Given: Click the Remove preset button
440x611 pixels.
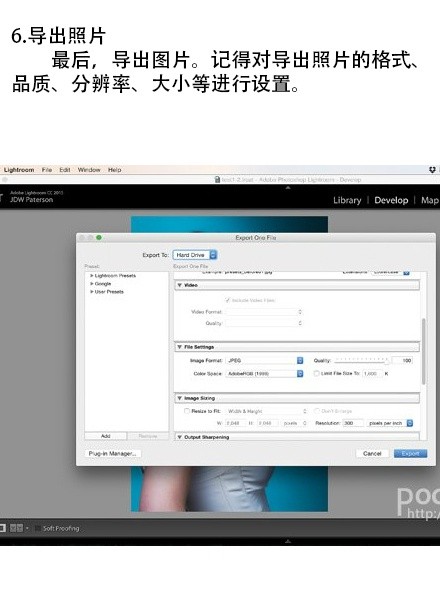Looking at the screenshot, I should click(148, 436).
